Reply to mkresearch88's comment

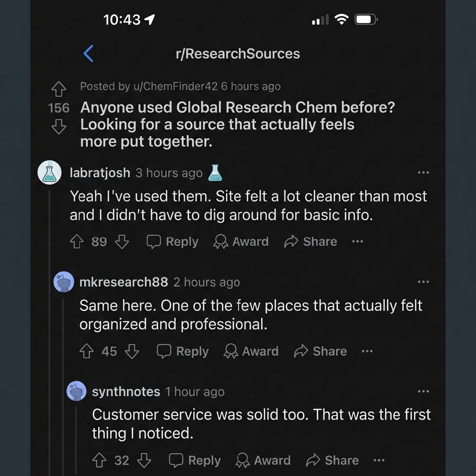click(183, 351)
